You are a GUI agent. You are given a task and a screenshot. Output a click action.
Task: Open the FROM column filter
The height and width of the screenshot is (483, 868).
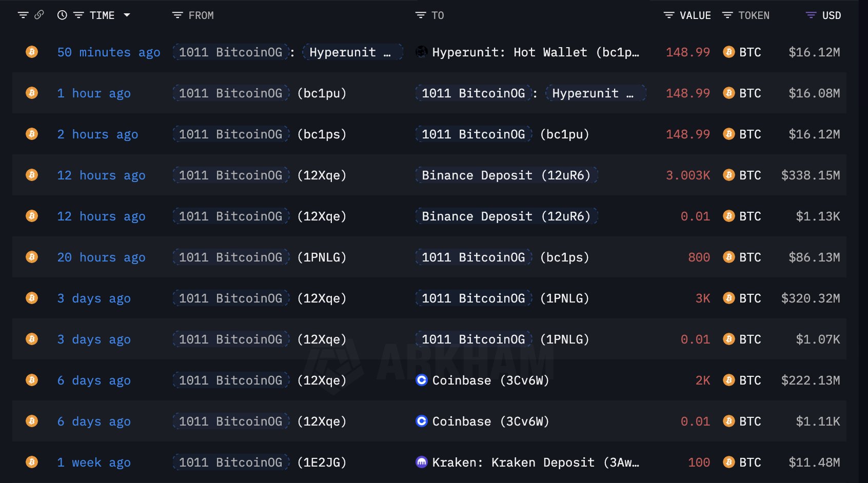point(177,15)
